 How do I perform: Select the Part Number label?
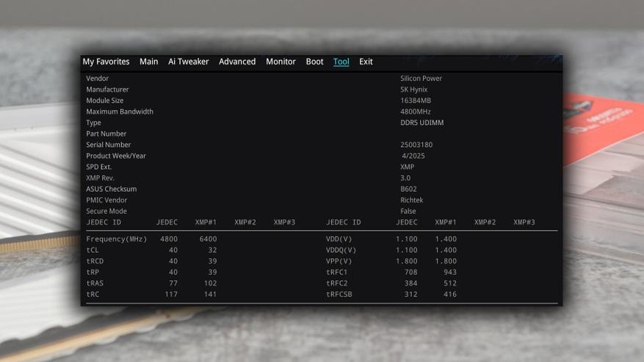pos(106,134)
